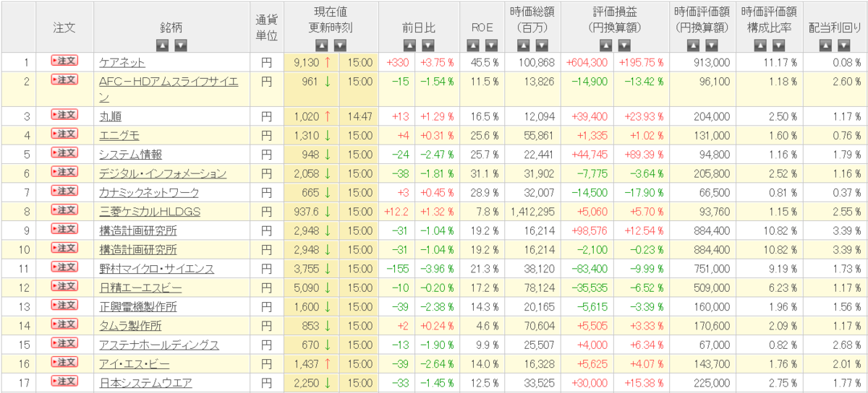Image resolution: width=868 pixels, height=393 pixels.
Task: Open the アステナホールディングス link
Action: tap(159, 345)
